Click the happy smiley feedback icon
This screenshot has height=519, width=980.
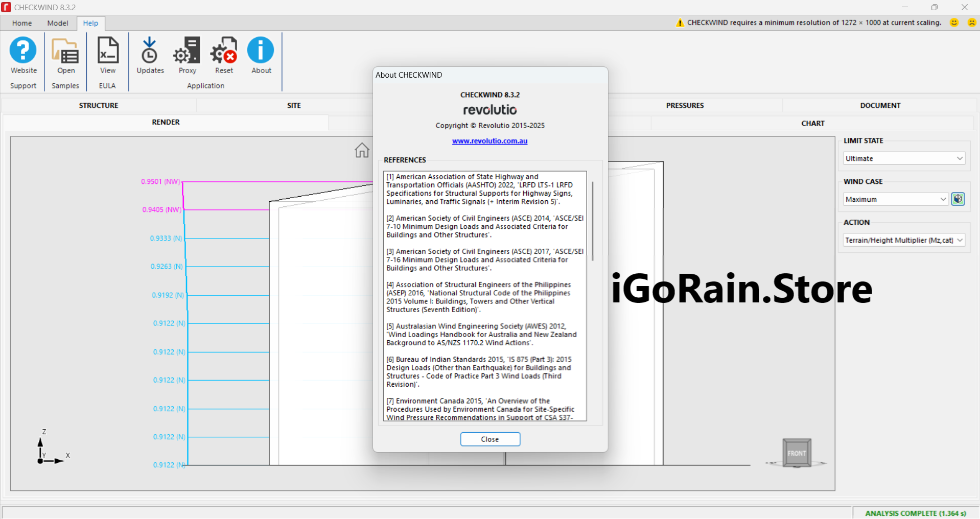click(x=954, y=22)
